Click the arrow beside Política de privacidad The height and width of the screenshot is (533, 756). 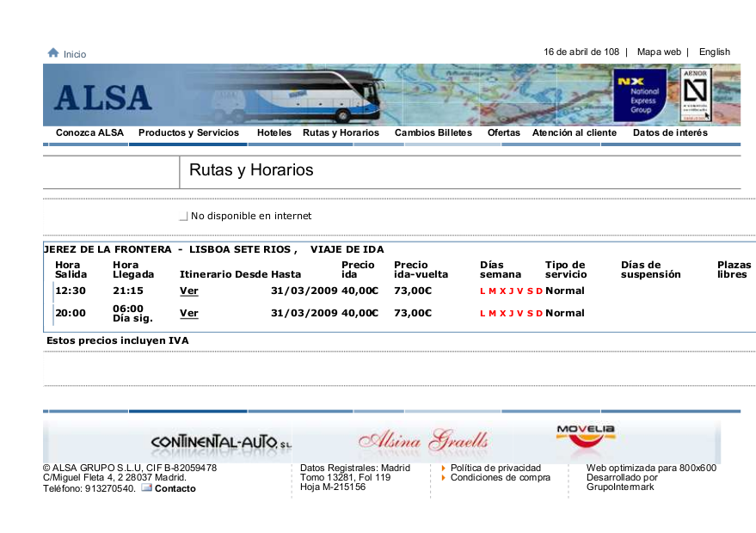[x=444, y=468]
